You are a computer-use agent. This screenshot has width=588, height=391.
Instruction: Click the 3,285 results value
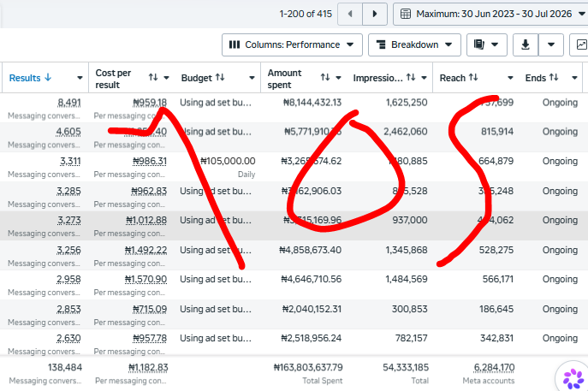coord(68,191)
